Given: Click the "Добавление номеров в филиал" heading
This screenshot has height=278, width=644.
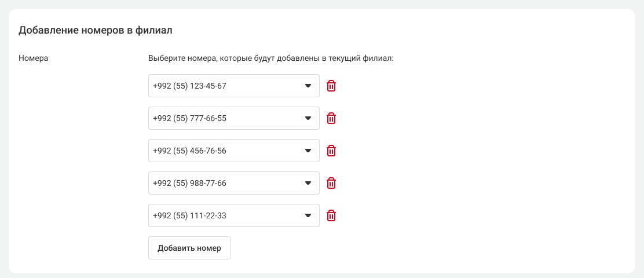Looking at the screenshot, I should 96,30.
